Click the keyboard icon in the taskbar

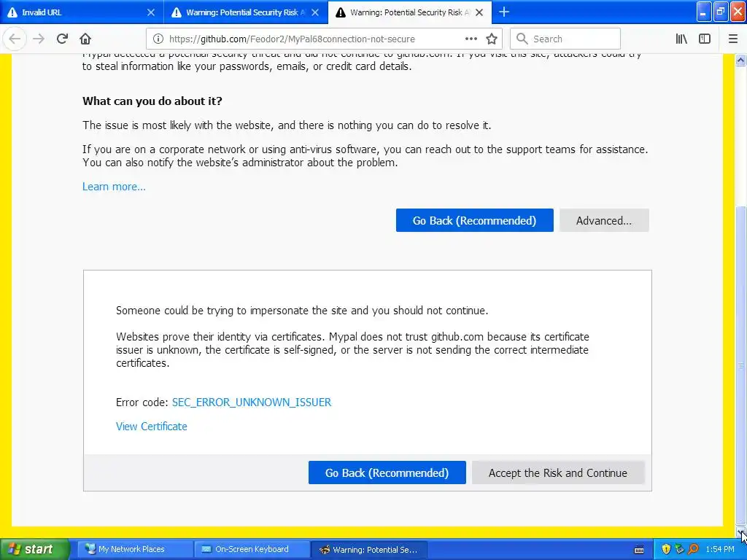(639, 550)
